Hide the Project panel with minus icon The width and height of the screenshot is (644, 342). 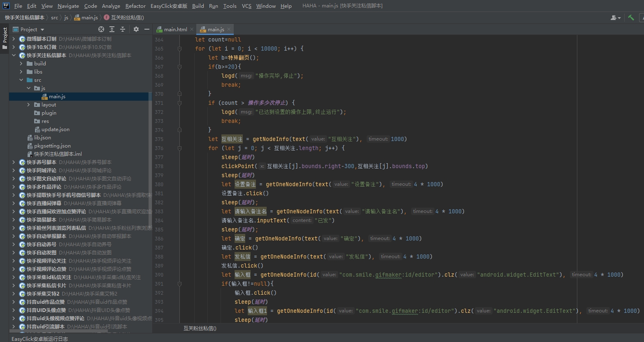tap(146, 29)
